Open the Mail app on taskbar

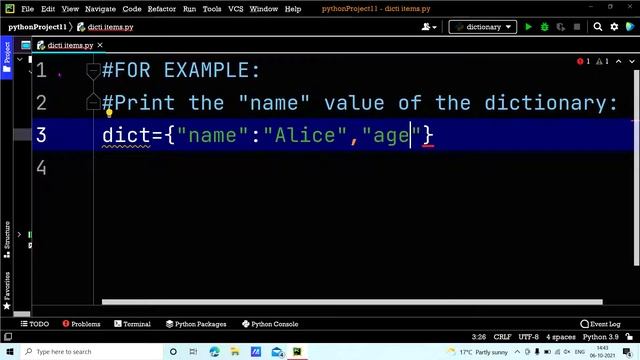pos(278,351)
